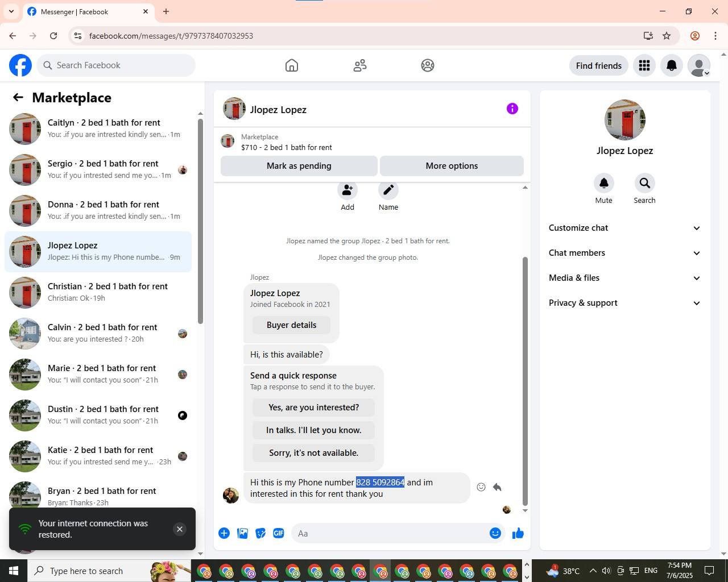Focus the Aa message input field
Screen dimensions: 728x582
[x=390, y=533]
